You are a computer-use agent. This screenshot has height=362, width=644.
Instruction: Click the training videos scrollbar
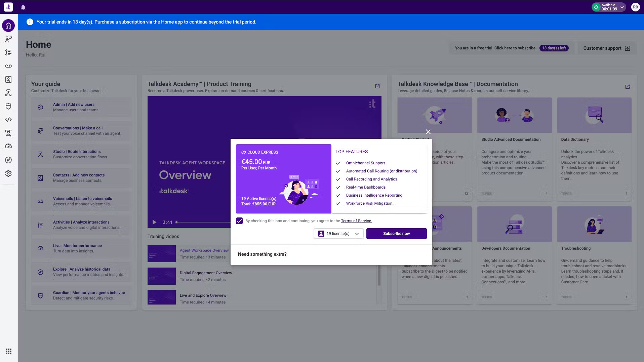379,275
